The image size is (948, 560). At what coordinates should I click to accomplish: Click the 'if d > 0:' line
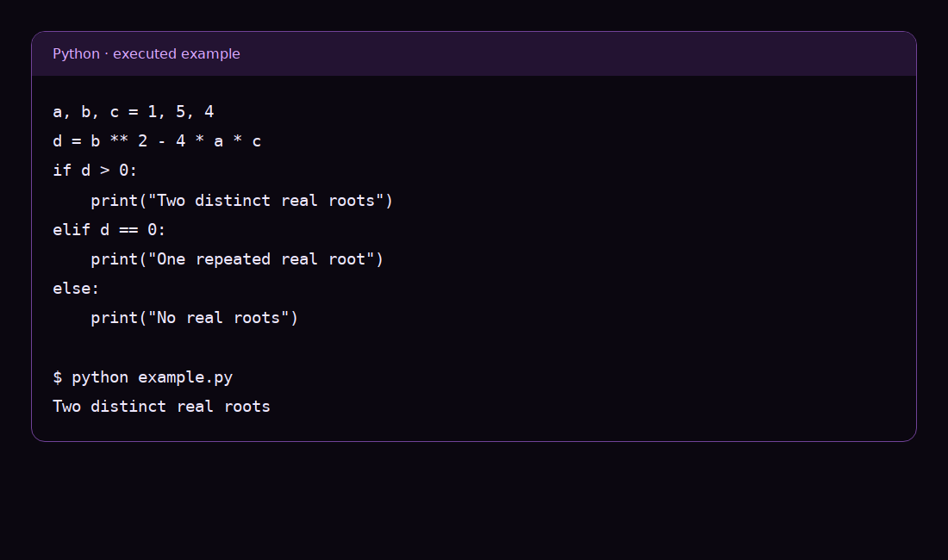(x=95, y=171)
